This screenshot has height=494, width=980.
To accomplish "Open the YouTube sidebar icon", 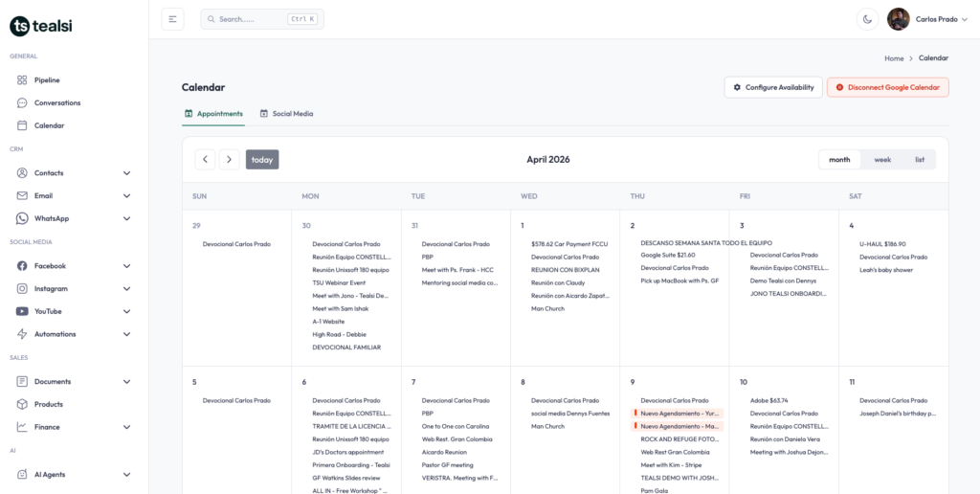I will tap(23, 311).
